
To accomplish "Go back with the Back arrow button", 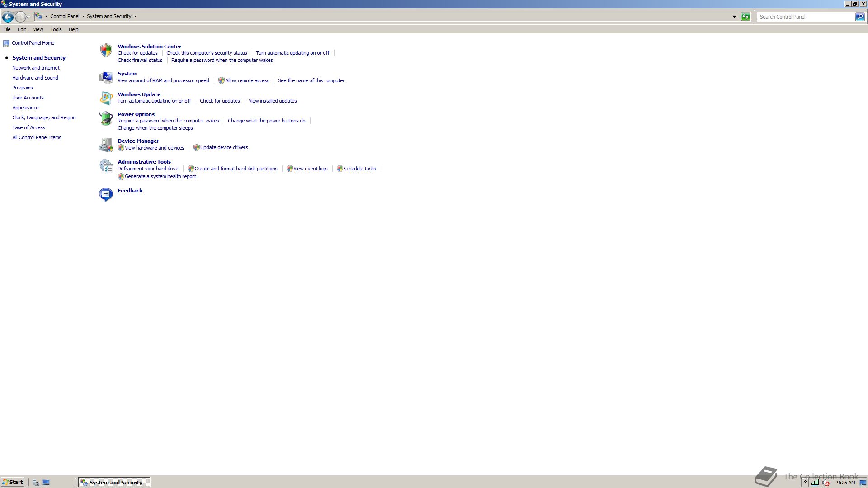I will pos(8,17).
